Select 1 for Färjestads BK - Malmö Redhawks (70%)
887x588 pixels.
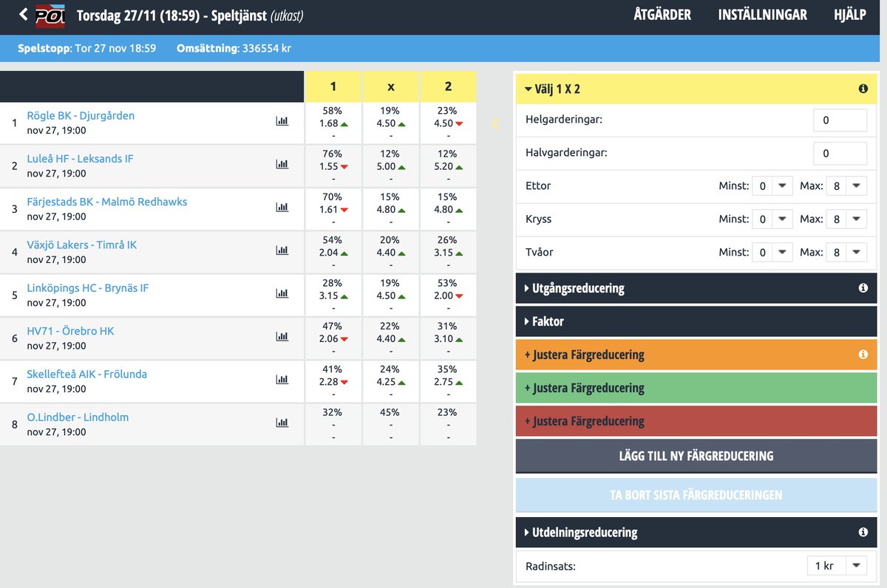click(x=333, y=209)
